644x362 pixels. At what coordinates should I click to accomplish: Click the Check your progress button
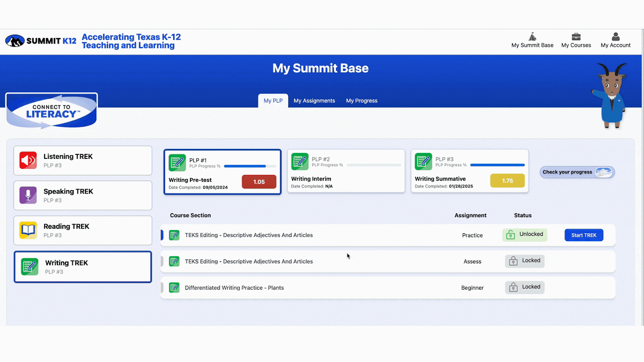tap(577, 172)
